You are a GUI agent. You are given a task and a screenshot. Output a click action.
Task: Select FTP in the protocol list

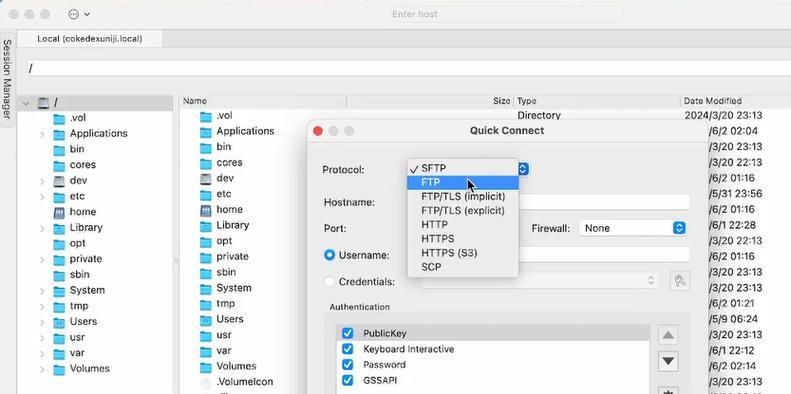[x=463, y=183]
